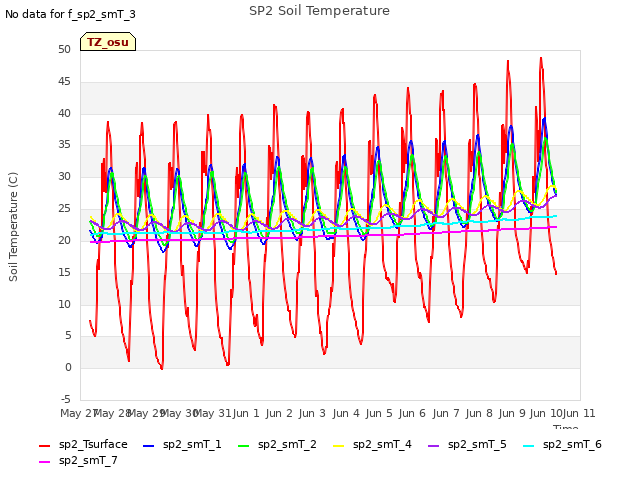Click the red sp2_Tsurface legend swatch
The width and height of the screenshot is (640, 480).
pyautogui.click(x=44, y=446)
